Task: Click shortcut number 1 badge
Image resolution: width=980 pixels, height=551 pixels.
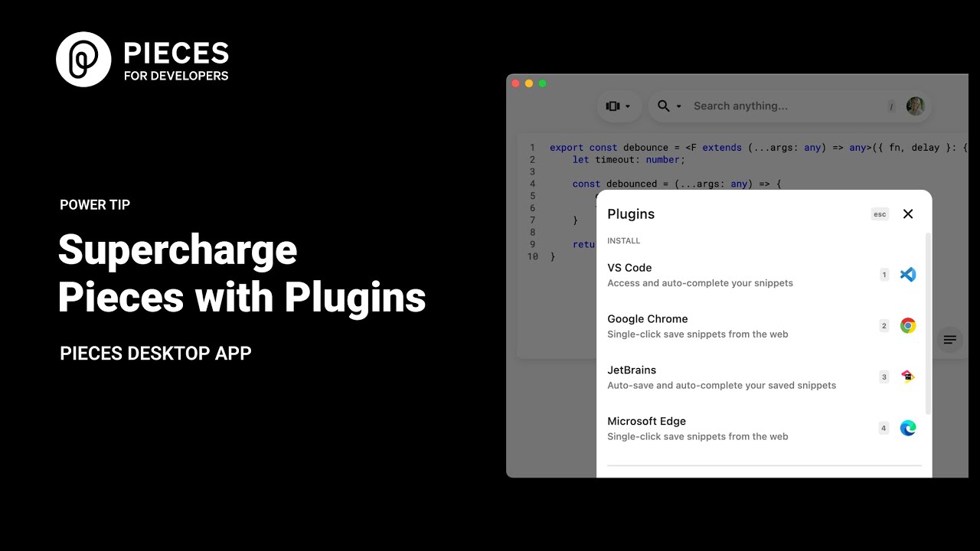Action: tap(884, 275)
